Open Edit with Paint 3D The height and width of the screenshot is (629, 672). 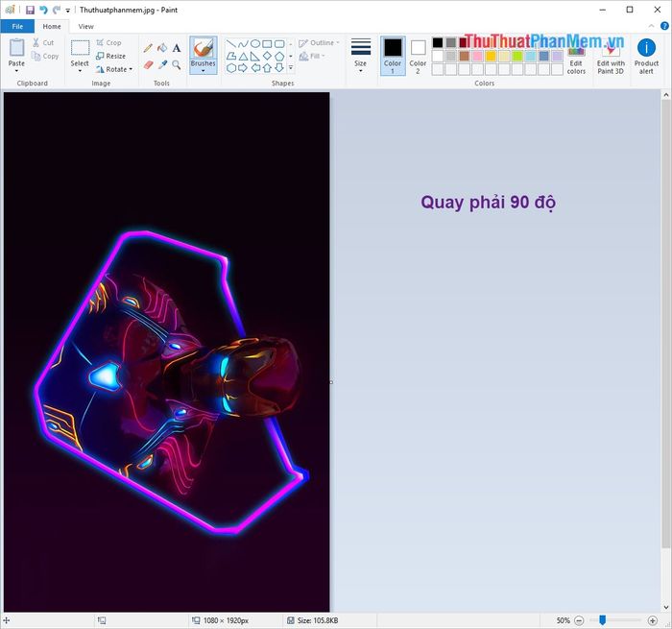611,56
